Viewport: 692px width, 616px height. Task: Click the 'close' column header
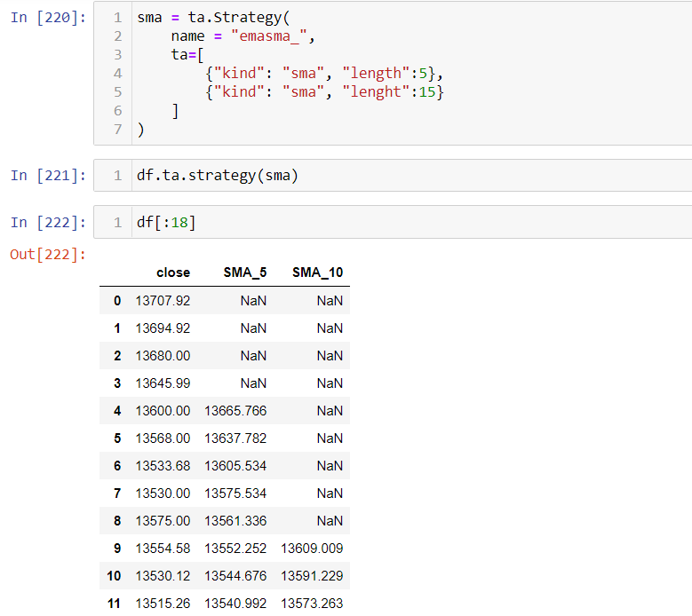(x=173, y=272)
